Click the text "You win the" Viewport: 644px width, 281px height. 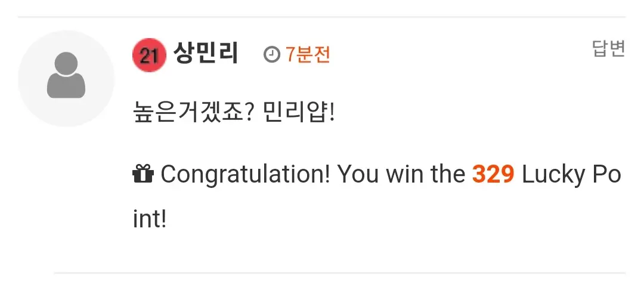pos(401,175)
